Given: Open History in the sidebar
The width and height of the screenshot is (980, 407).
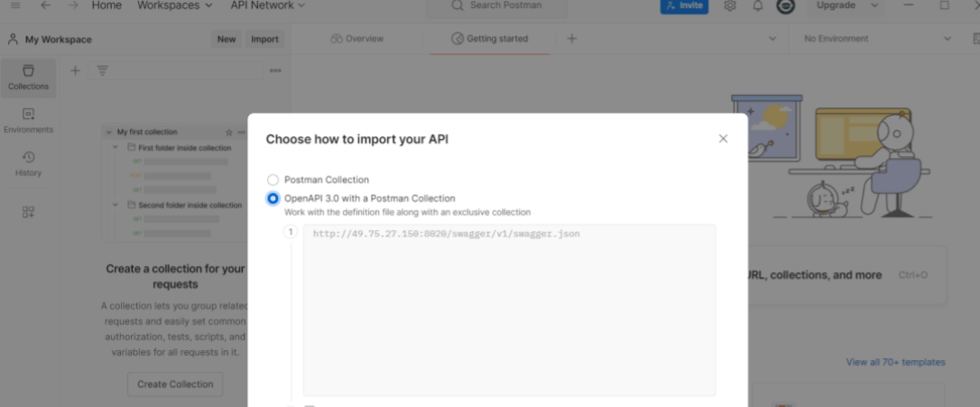Looking at the screenshot, I should pyautogui.click(x=28, y=164).
